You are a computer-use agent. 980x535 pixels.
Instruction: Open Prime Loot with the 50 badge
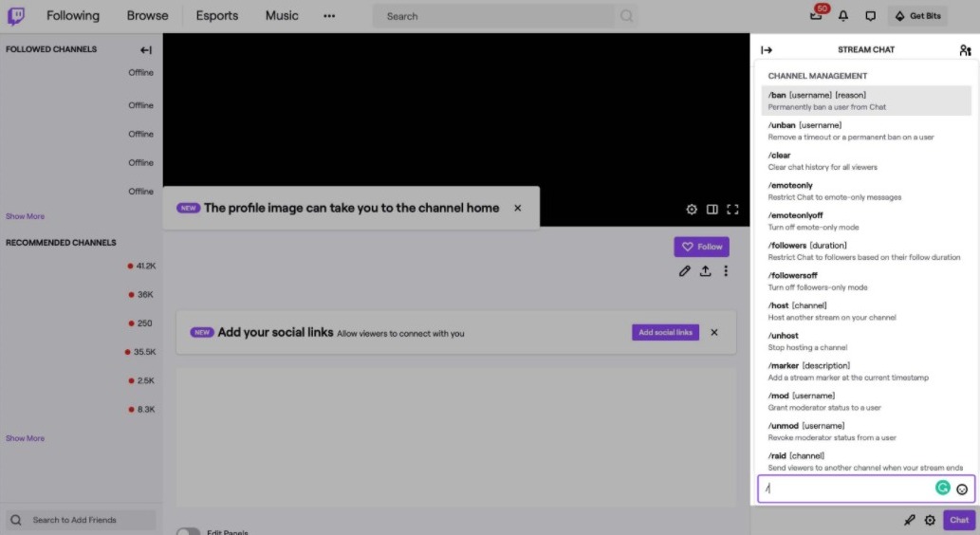[x=816, y=15]
